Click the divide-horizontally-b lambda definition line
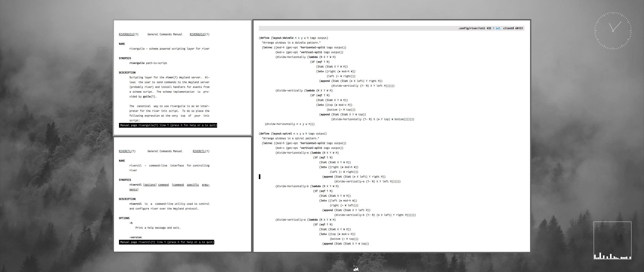 (x=307, y=186)
